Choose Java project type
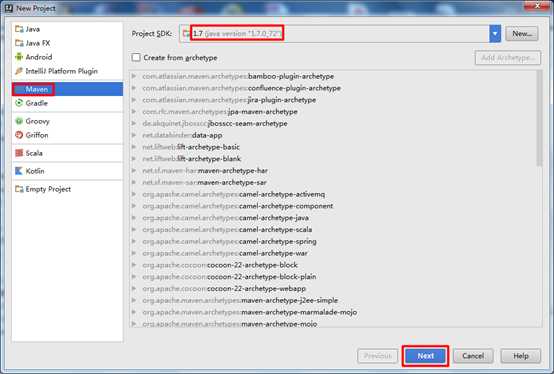554x374 pixels. (67, 29)
